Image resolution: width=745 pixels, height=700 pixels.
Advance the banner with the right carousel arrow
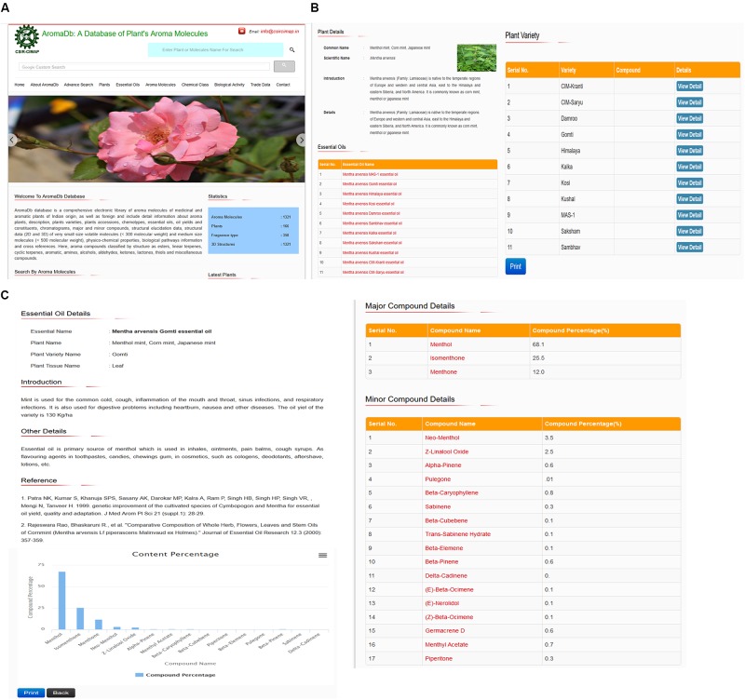(x=301, y=140)
